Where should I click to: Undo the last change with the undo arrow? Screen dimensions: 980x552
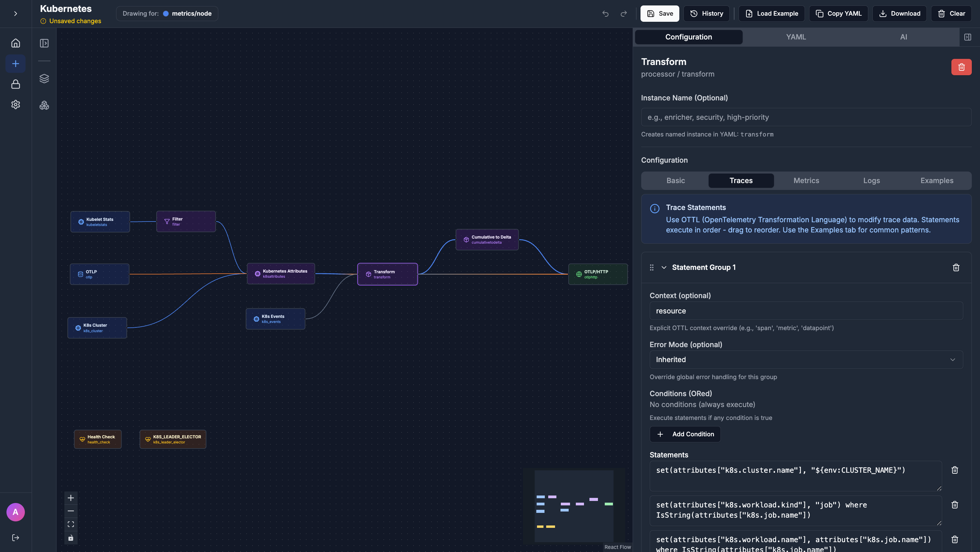[605, 14]
